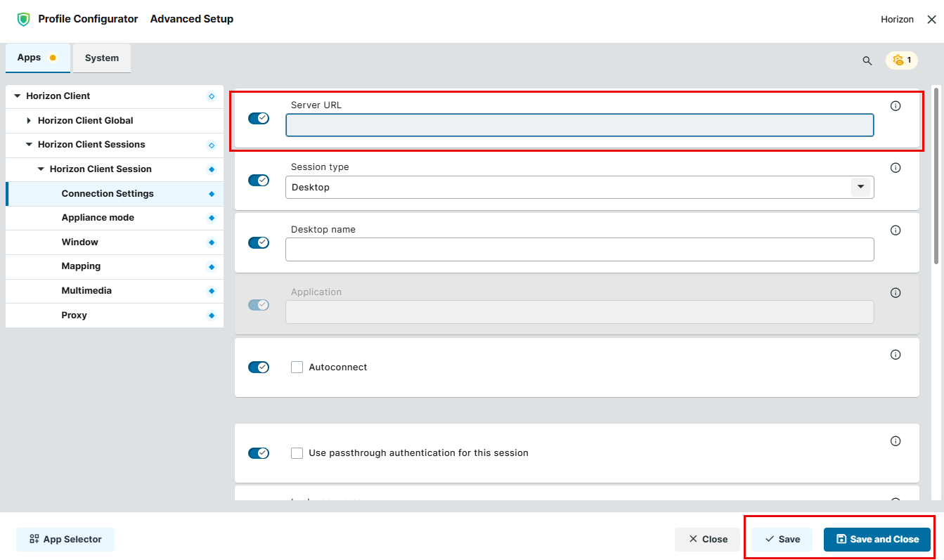Click the info icon for passthrough authentication

895,441
